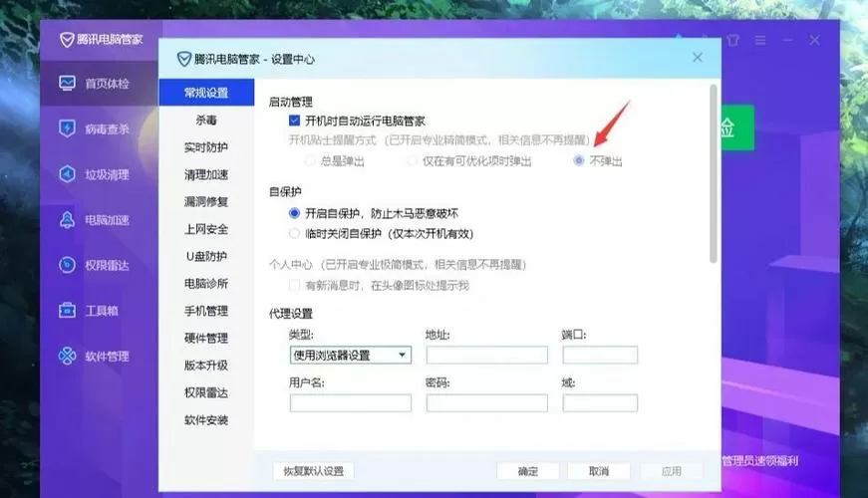The width and height of the screenshot is (868, 498).
Task: Open the 上网安全 settings tab
Action: click(206, 229)
